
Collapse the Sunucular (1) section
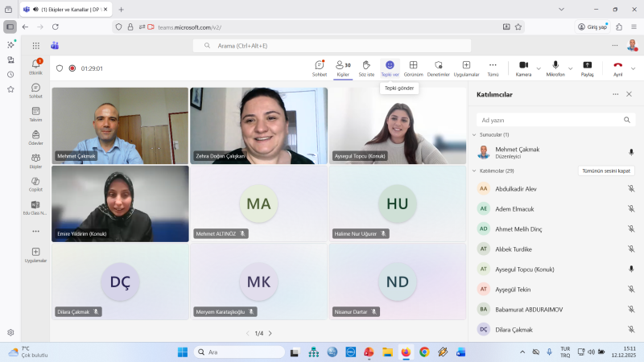pyautogui.click(x=473, y=134)
